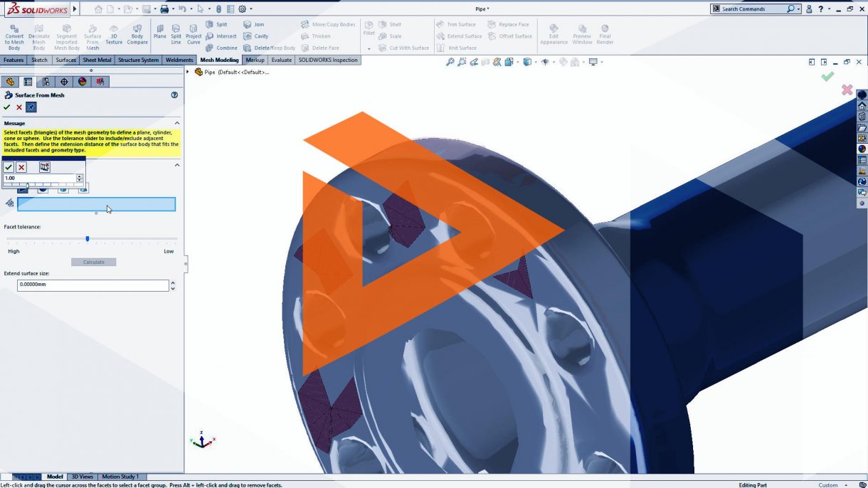Viewport: 868px width, 488px height.
Task: Toggle the keep-visible pin in PropertyManager
Action: [x=31, y=107]
